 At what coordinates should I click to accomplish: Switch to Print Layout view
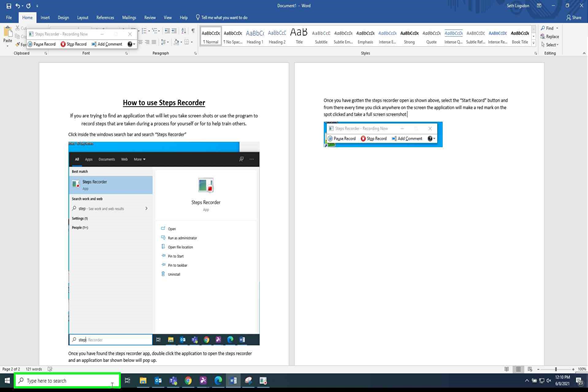click(x=518, y=369)
